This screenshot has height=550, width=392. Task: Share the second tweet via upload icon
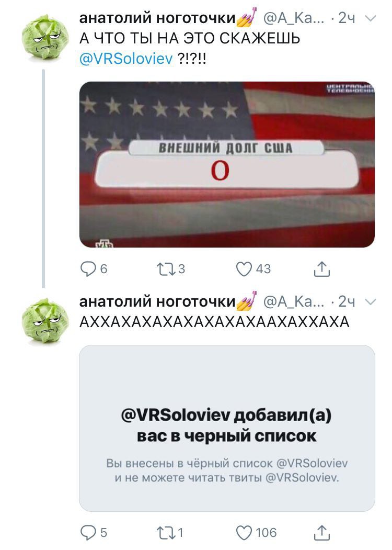(x=321, y=533)
